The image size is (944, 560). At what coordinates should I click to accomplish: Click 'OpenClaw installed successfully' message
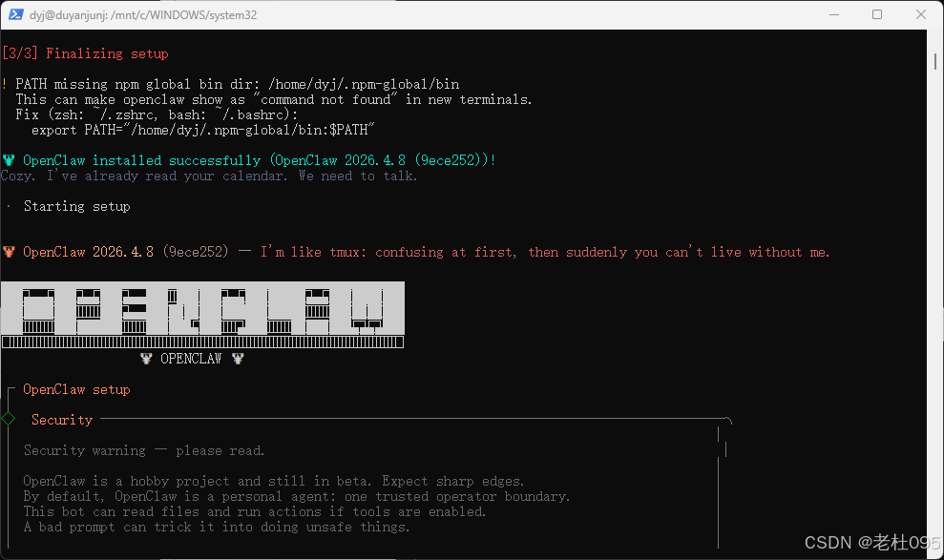click(x=259, y=160)
